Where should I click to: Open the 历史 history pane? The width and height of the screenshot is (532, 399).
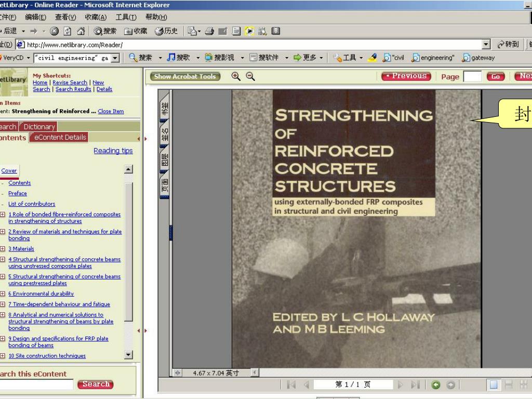(x=166, y=31)
